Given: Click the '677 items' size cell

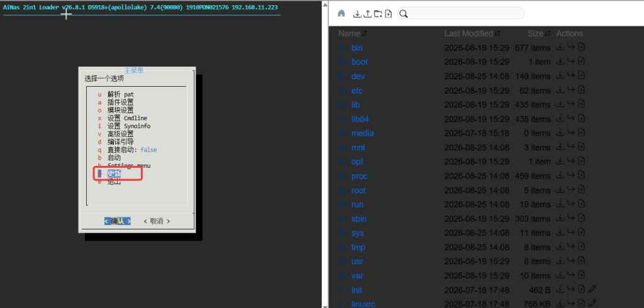Looking at the screenshot, I should click(x=532, y=48).
